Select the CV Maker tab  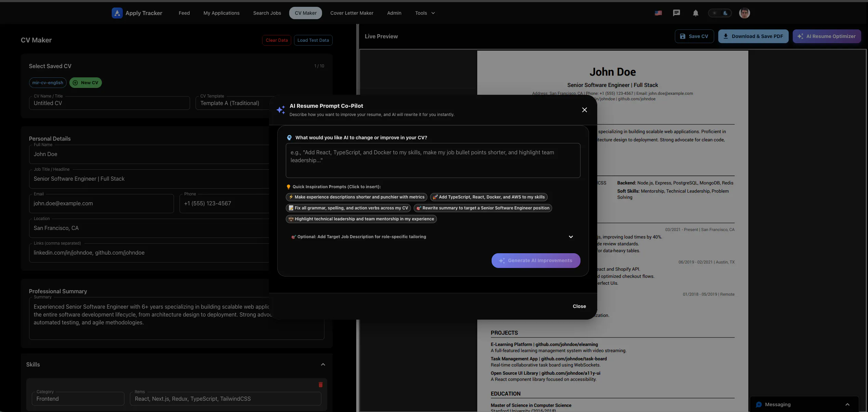pos(306,13)
